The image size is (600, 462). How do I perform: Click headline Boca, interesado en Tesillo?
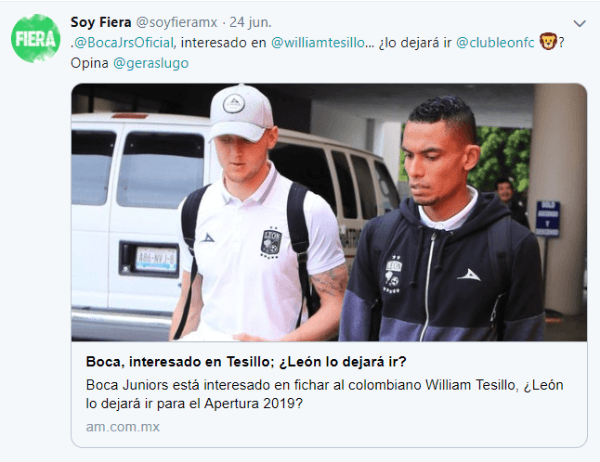point(246,361)
